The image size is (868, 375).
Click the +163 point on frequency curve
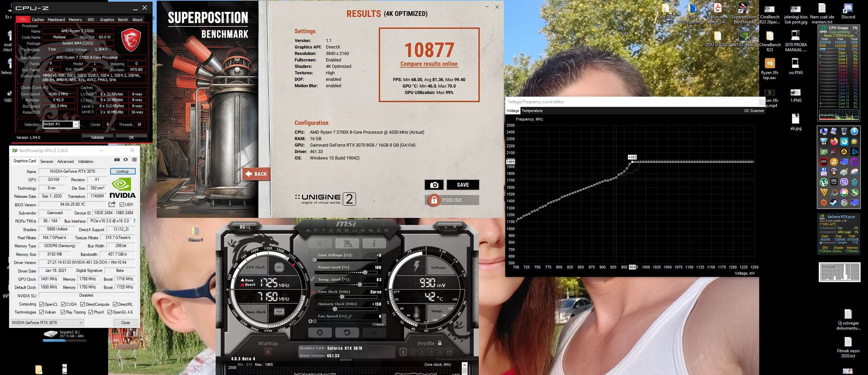[x=632, y=162]
